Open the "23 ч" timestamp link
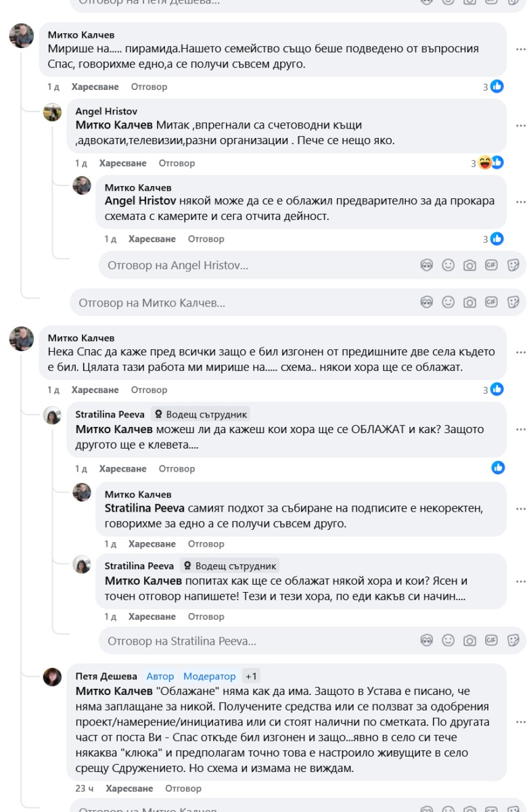 click(x=84, y=788)
